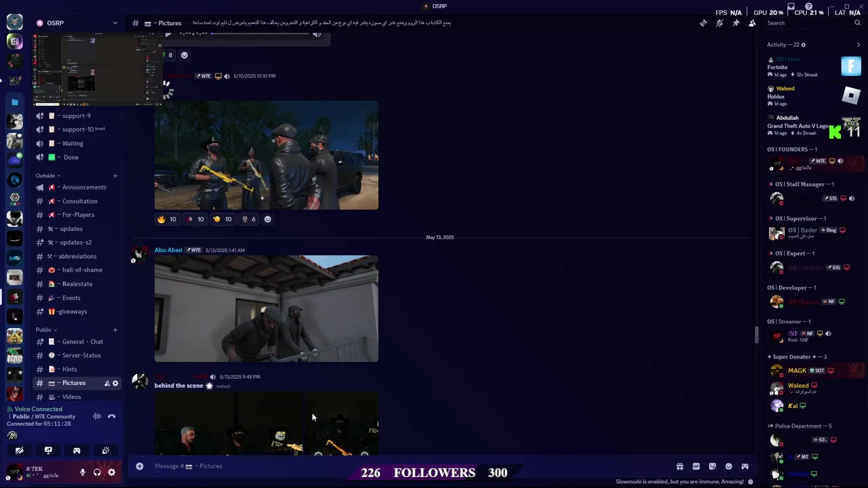
Task: Open MAGK member profile
Action: (814, 371)
